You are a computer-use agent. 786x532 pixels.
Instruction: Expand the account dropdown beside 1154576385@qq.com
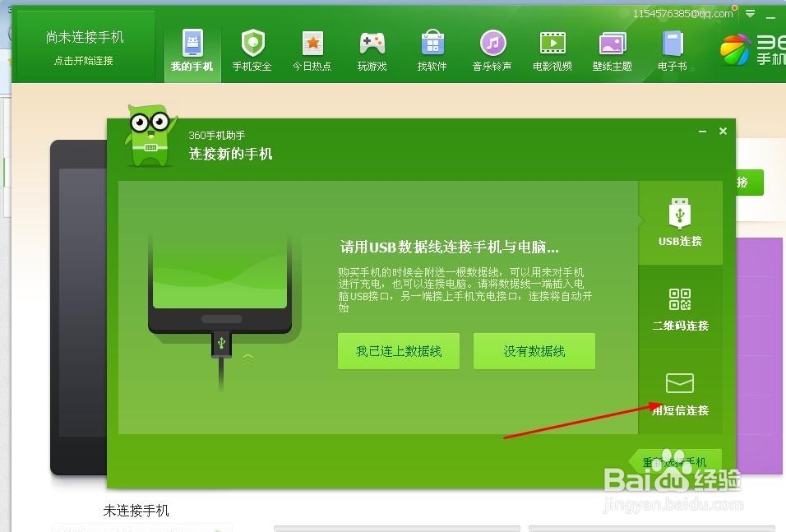749,13
